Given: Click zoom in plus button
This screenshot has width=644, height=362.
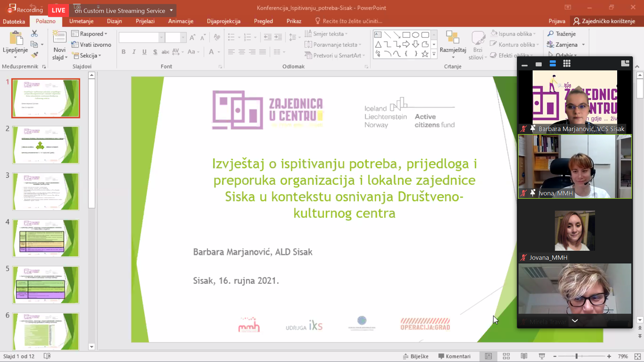Looking at the screenshot, I should [609, 356].
